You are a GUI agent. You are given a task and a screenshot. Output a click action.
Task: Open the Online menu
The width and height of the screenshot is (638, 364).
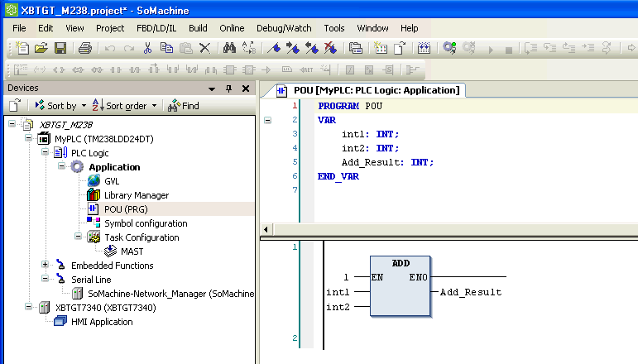point(232,28)
